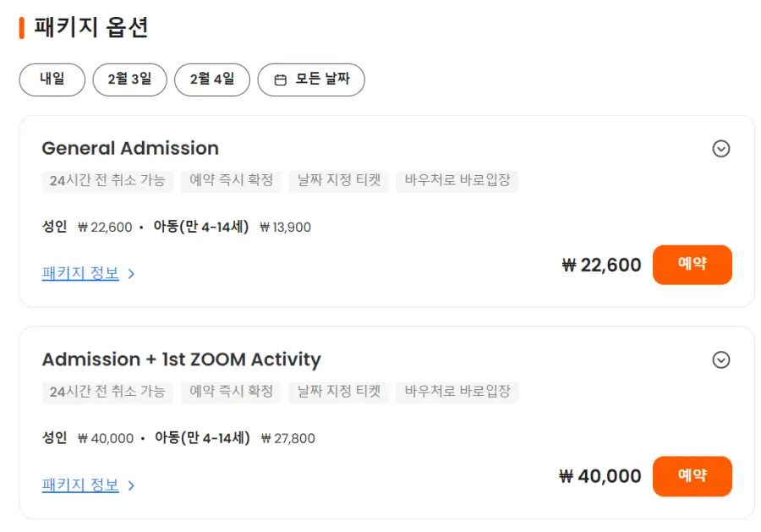Click 날짜 지정 티켓 tag in General Admission
This screenshot has width=761, height=532.
click(338, 180)
